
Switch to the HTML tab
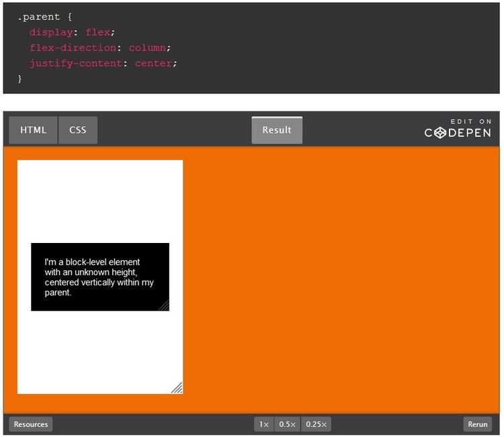coord(34,130)
